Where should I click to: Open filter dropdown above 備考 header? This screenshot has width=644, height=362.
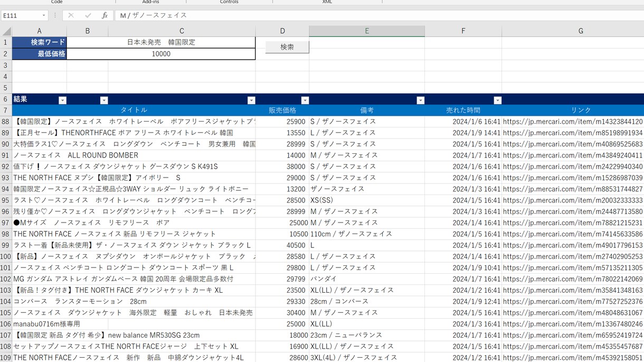(420, 100)
